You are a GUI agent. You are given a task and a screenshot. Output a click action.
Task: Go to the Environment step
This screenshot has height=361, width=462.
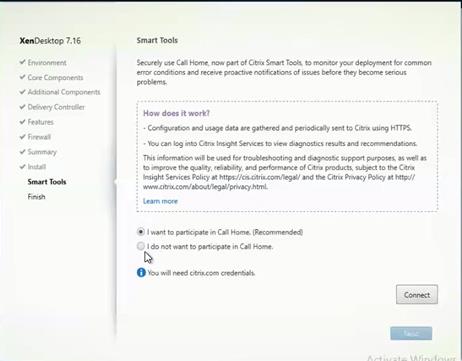point(47,63)
